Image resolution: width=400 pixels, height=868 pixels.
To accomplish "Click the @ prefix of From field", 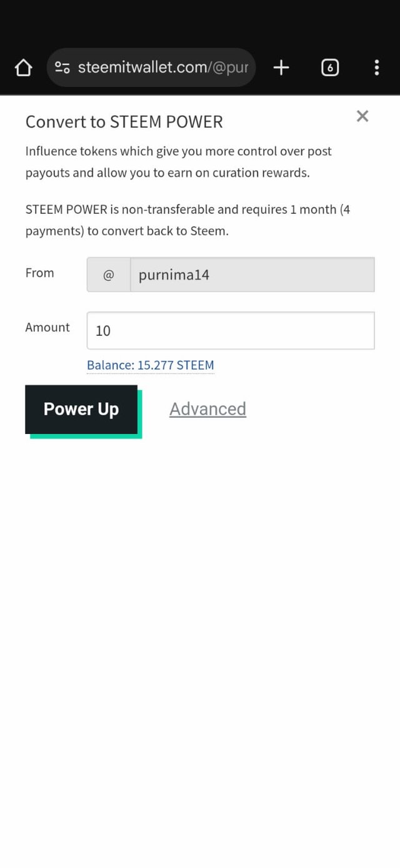I will point(108,275).
